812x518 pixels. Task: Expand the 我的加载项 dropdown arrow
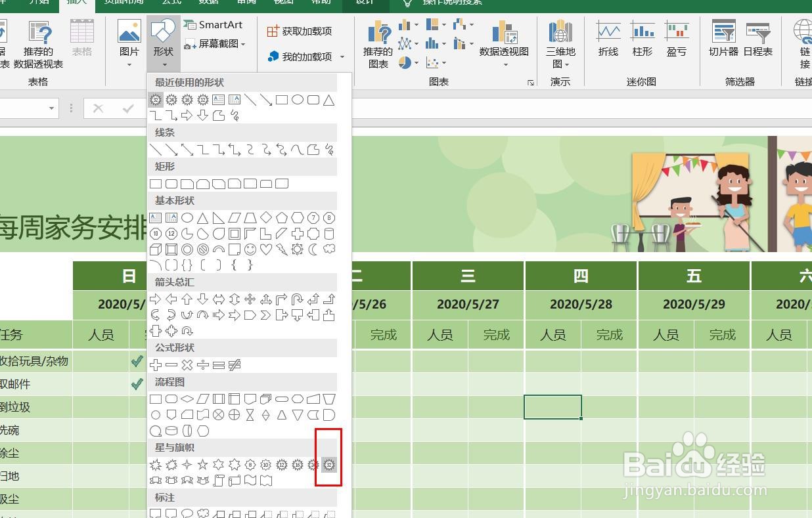point(342,57)
